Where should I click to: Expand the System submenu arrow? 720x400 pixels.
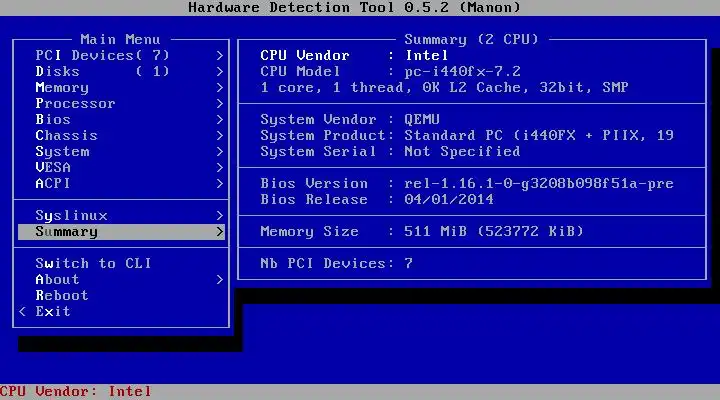[x=219, y=152]
